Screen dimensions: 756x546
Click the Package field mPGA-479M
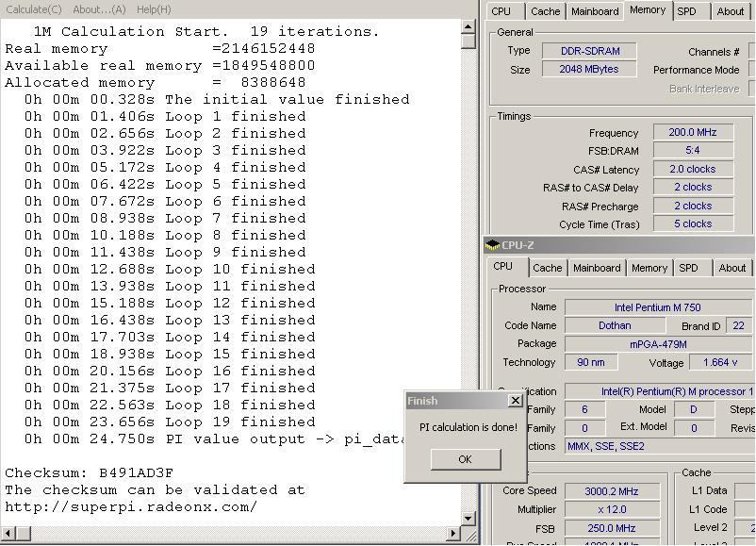(x=658, y=344)
